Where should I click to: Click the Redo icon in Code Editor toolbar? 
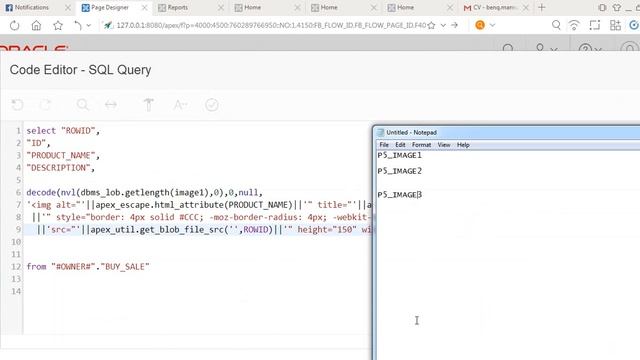45,105
